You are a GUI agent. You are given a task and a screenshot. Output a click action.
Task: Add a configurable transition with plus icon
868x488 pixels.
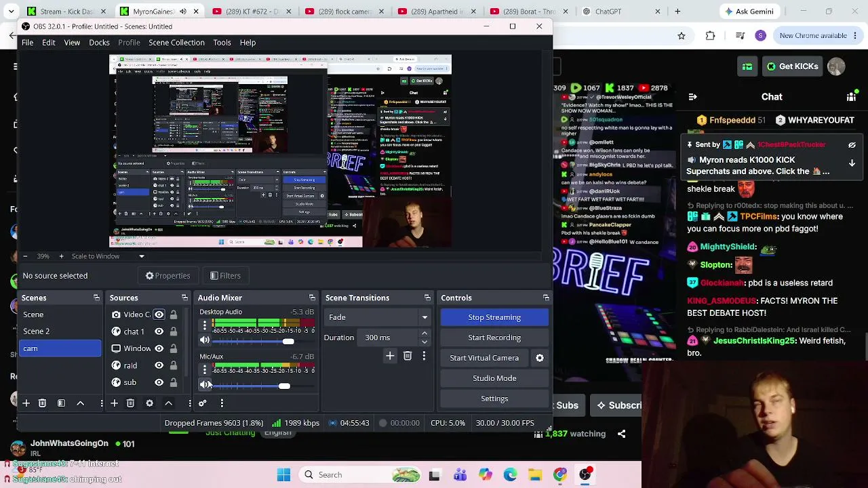click(390, 356)
